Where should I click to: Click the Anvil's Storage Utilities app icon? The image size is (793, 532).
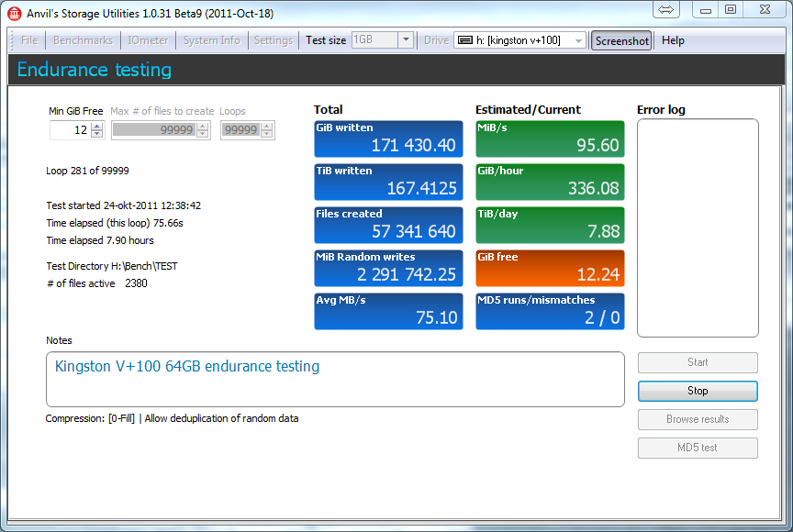pos(14,13)
